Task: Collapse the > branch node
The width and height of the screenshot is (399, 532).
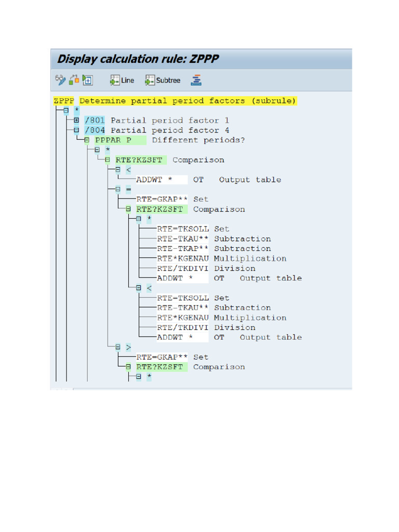Action: pyautogui.click(x=118, y=347)
